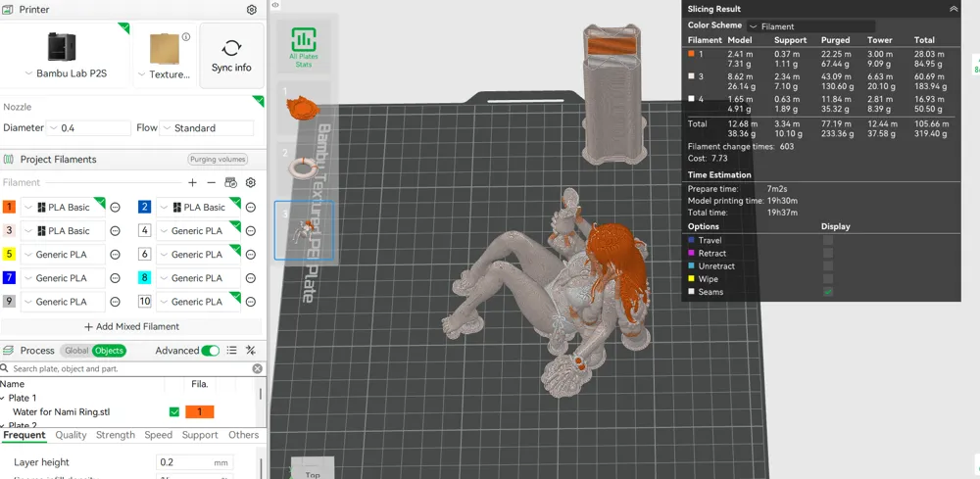Select Water for Nami Ring.stl item
This screenshot has width=980, height=479.
(x=61, y=412)
